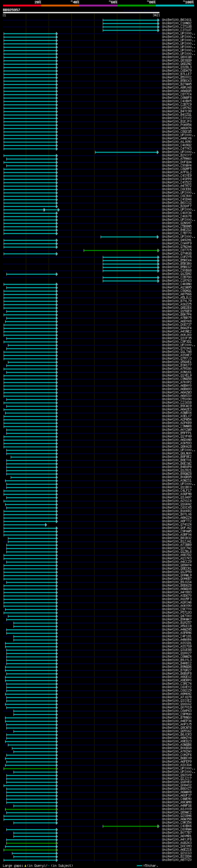Click the UniRef100_Q1ZDM2 label
The width and height of the screenshot is (197, 868).
[x=177, y=274]
